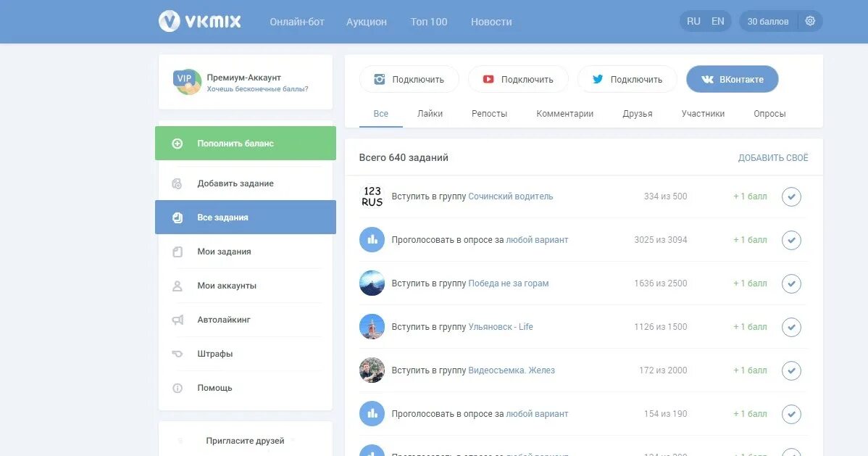Select the Опросы tab
The image size is (868, 456).
(769, 114)
